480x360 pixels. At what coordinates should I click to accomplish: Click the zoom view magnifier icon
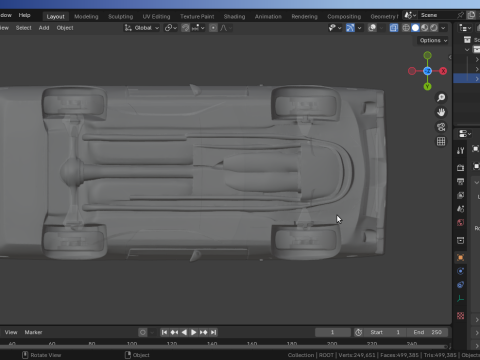(x=441, y=97)
